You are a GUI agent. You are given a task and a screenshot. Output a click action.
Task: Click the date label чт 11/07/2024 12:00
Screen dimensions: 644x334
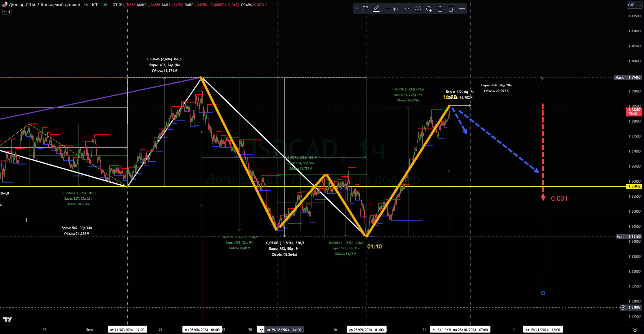point(127,330)
